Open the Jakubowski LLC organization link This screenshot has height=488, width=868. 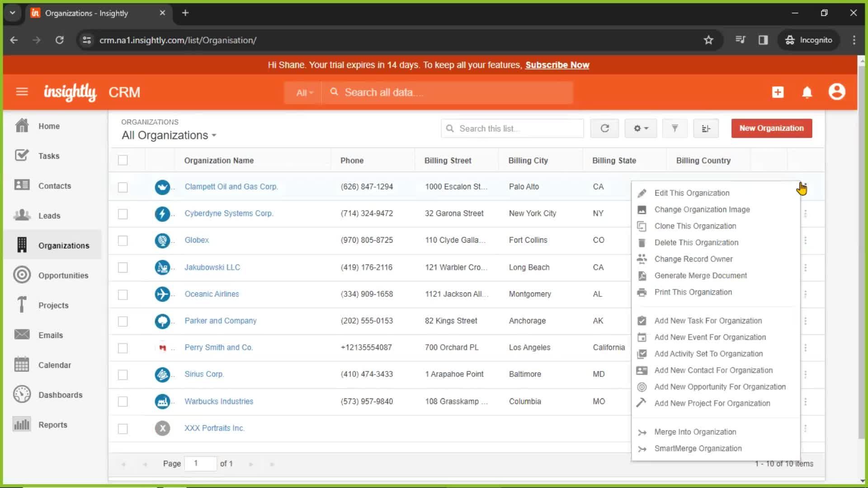coord(212,267)
